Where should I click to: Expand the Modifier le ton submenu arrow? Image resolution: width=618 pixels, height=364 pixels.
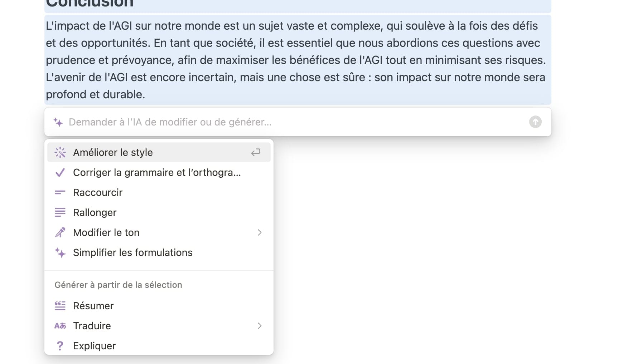pyautogui.click(x=260, y=232)
